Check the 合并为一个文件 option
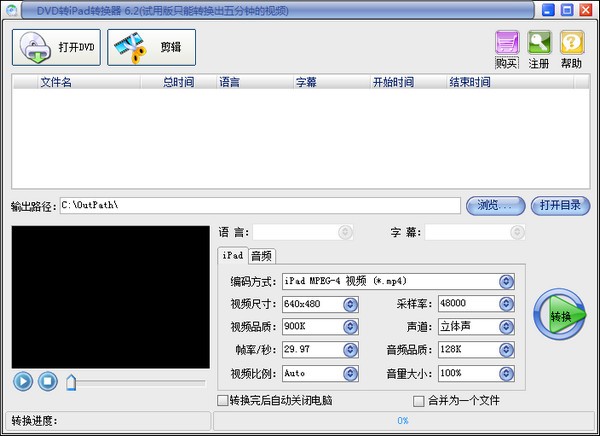 [419, 401]
